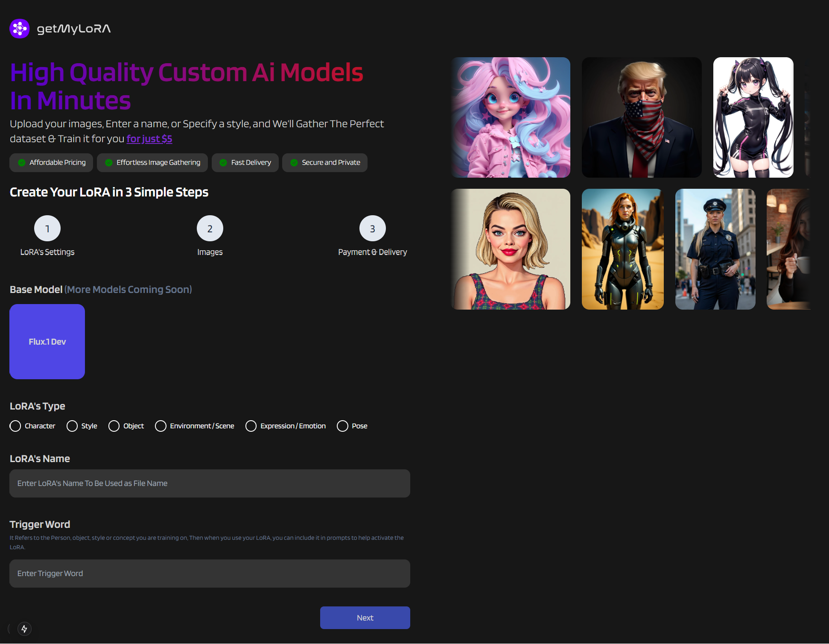This screenshot has height=644, width=829.
Task: Click the getMyLoRA purple logo icon
Action: point(20,29)
